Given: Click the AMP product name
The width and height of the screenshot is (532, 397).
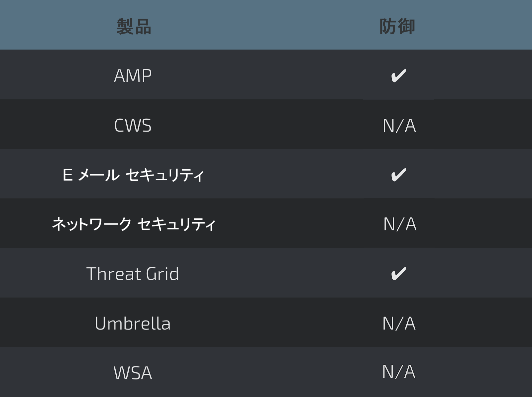Looking at the screenshot, I should [133, 76].
